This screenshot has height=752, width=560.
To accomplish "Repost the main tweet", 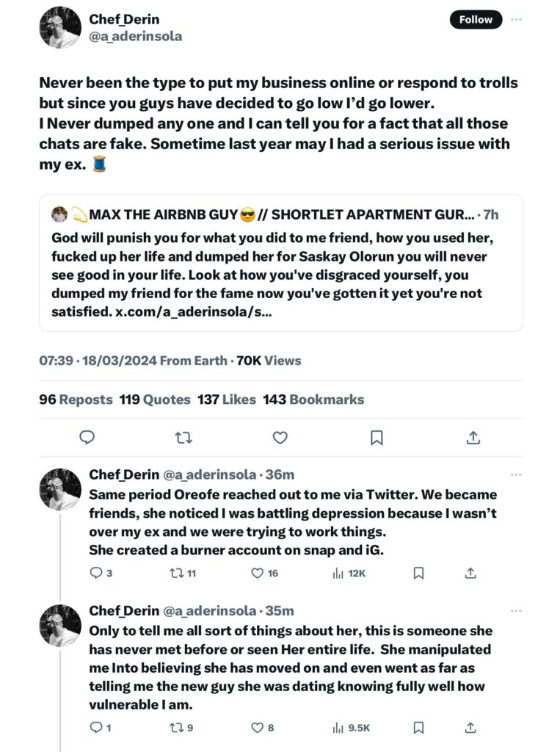I will [x=183, y=438].
